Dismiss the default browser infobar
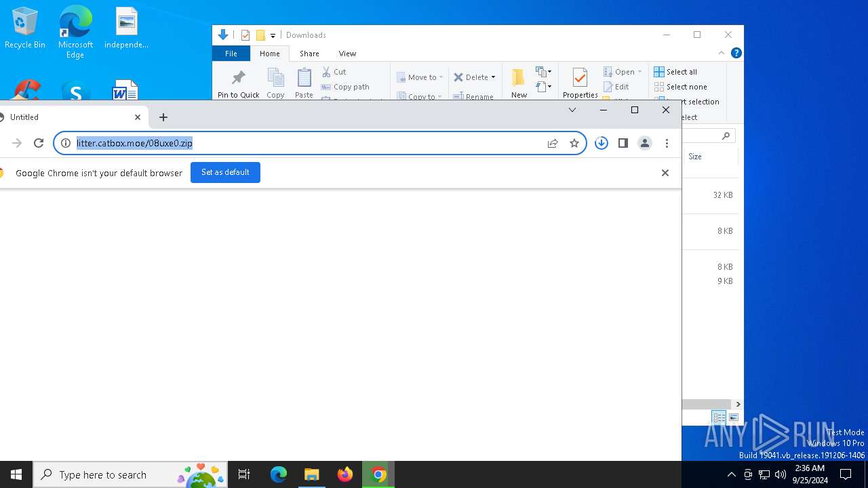Image resolution: width=868 pixels, height=488 pixels. click(665, 173)
